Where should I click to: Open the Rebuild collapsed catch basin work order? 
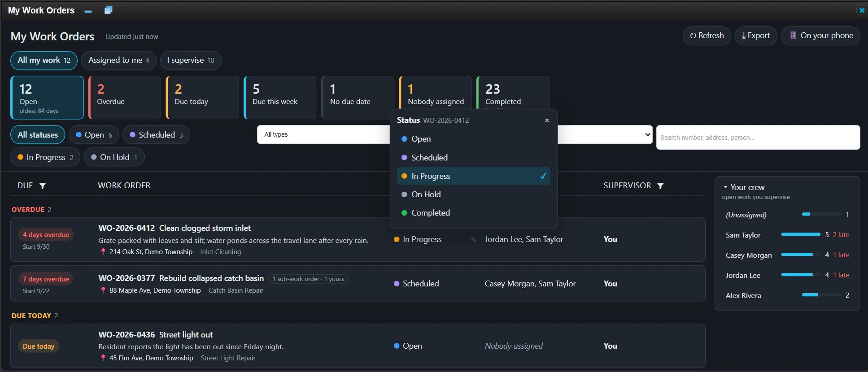click(211, 278)
